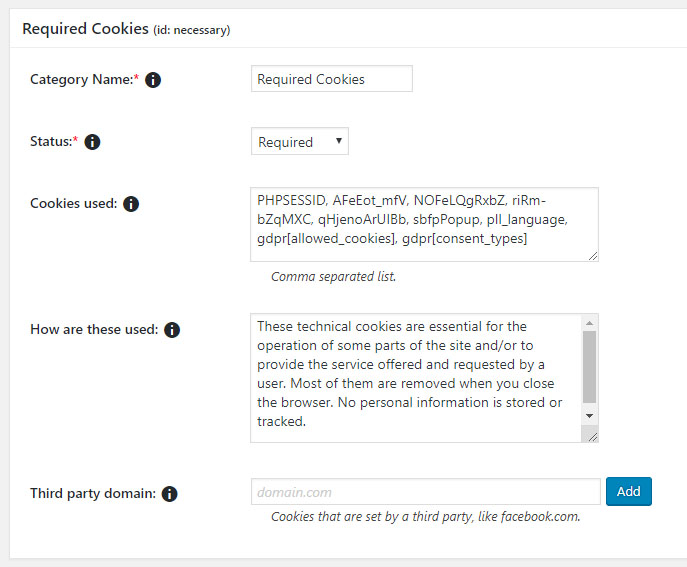Show help for Cookies used field
Image resolution: width=687 pixels, height=567 pixels.
[x=131, y=204]
